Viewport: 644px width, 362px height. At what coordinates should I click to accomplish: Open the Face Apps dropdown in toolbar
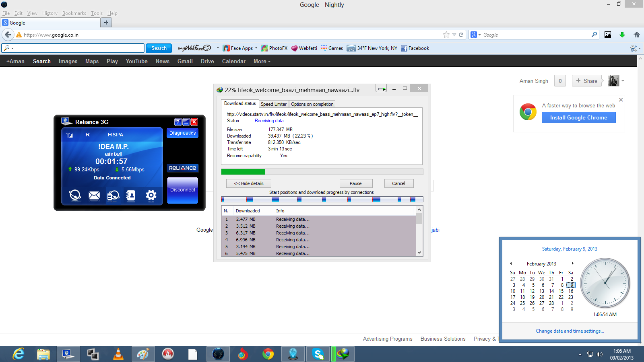256,48
